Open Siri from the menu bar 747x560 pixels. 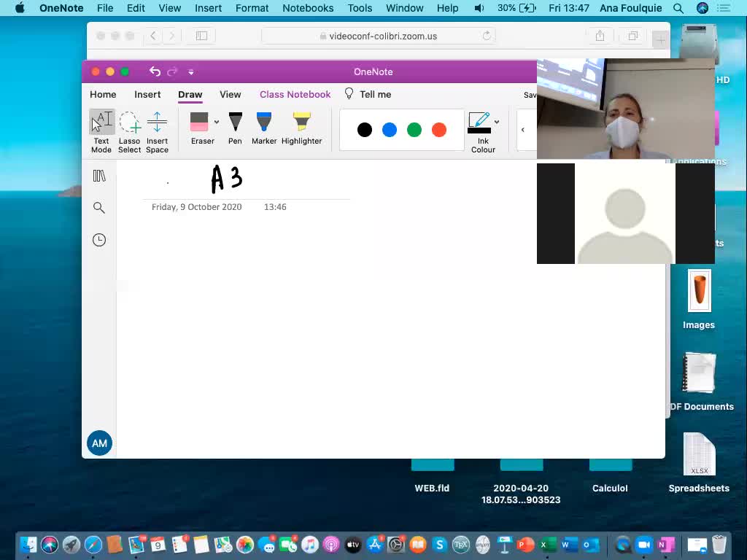tap(703, 8)
